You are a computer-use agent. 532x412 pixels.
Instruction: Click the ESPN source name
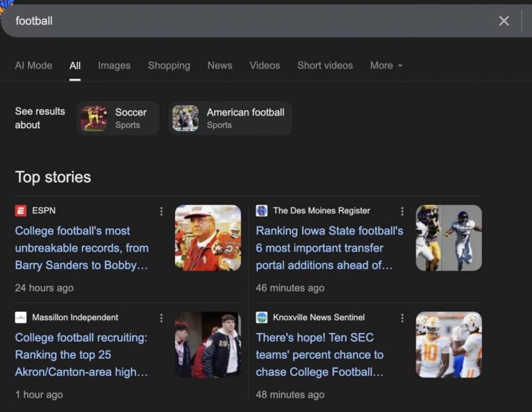(44, 211)
